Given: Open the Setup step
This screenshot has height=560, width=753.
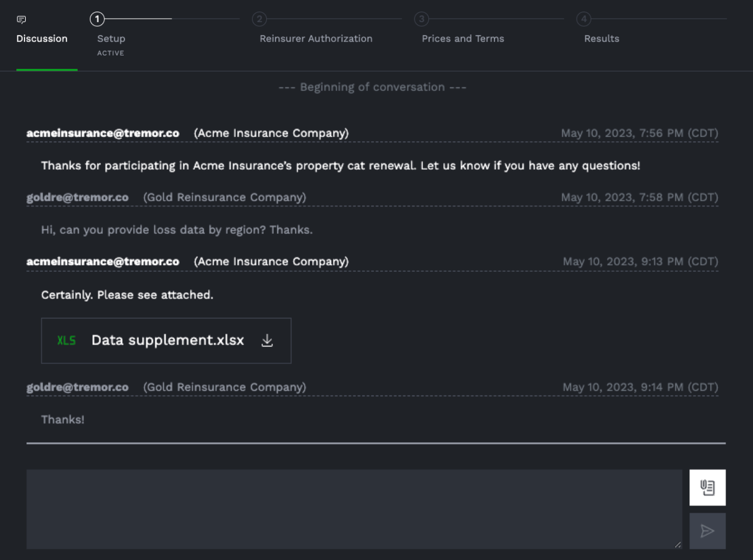Looking at the screenshot, I should [111, 38].
